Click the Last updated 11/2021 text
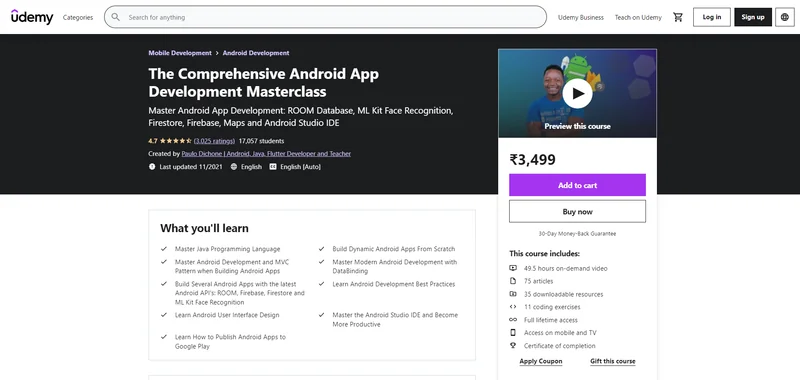This screenshot has height=380, width=800. [x=191, y=166]
